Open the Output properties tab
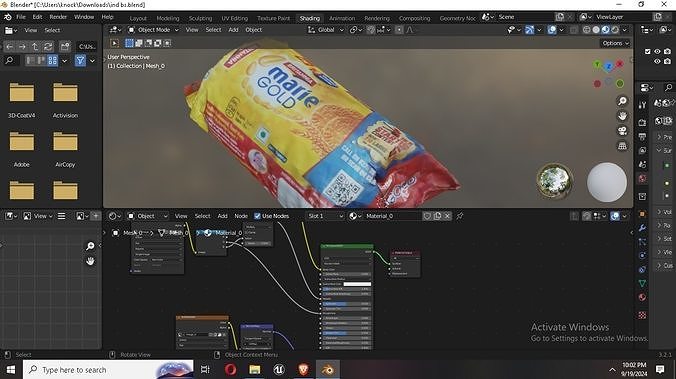 pos(642,137)
